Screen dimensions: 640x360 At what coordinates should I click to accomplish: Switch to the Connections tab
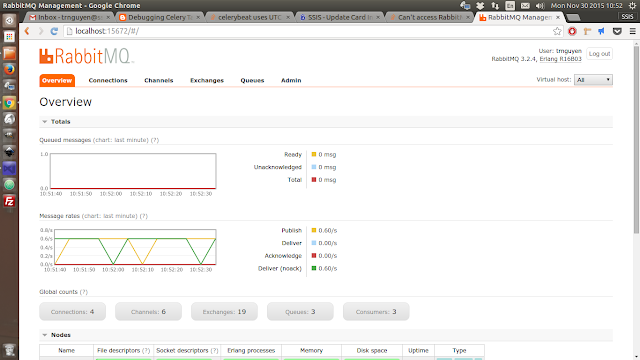(108, 80)
